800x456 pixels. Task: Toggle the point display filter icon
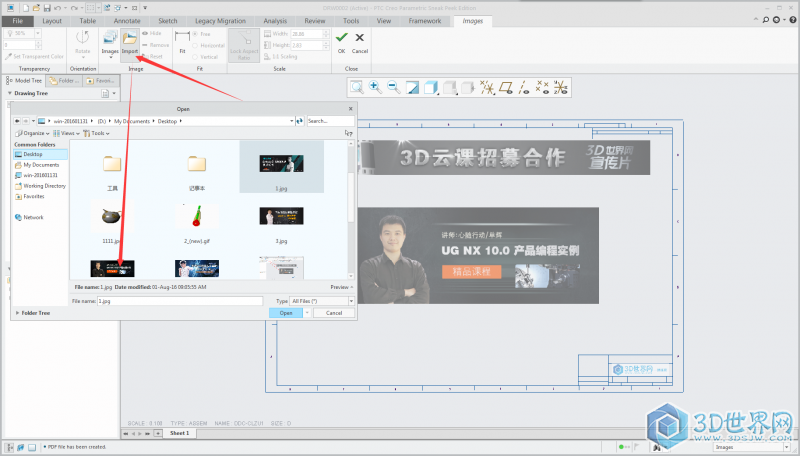542,88
